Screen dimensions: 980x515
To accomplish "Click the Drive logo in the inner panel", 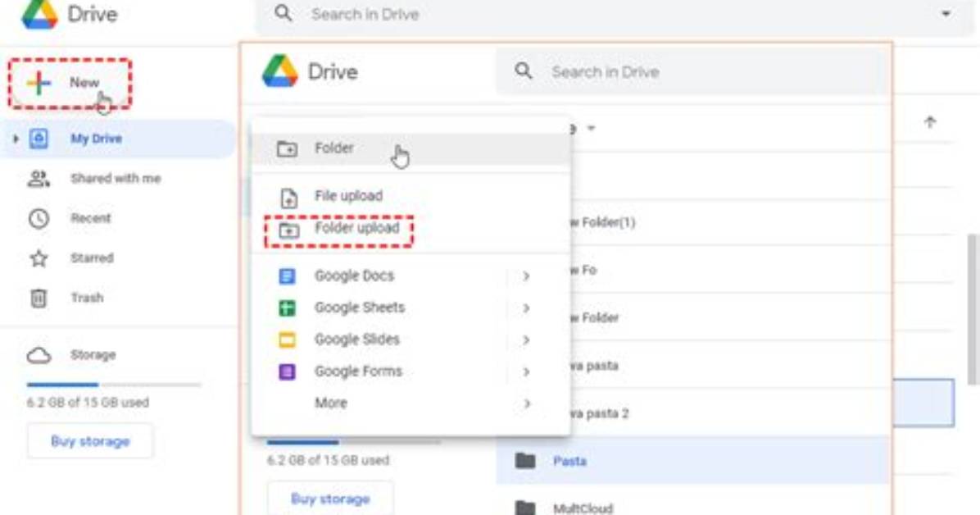I will [280, 71].
